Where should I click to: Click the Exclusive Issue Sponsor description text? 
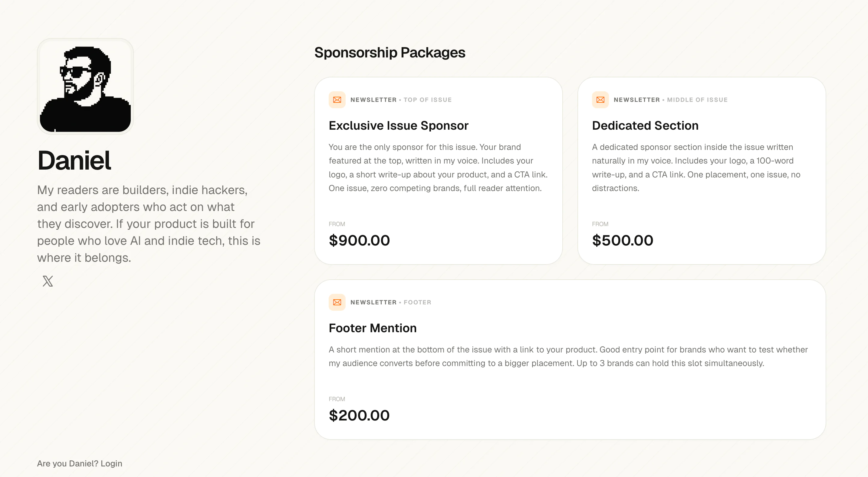pos(438,168)
